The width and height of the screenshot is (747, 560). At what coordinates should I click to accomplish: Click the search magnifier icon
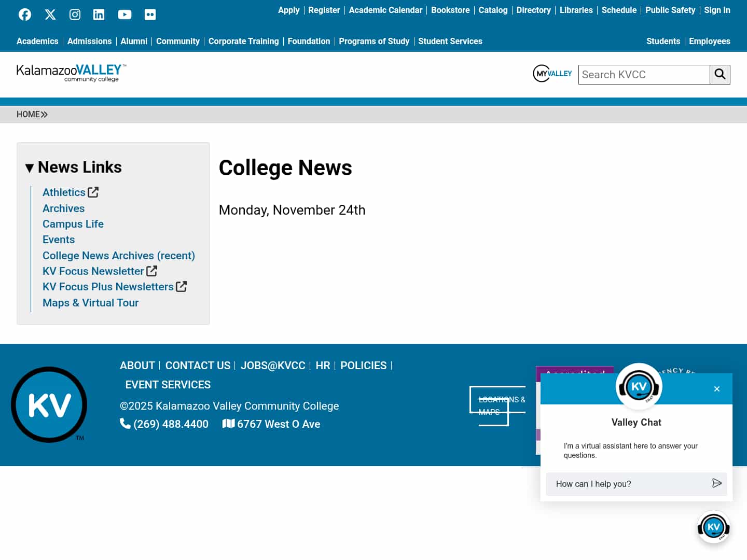pyautogui.click(x=720, y=74)
